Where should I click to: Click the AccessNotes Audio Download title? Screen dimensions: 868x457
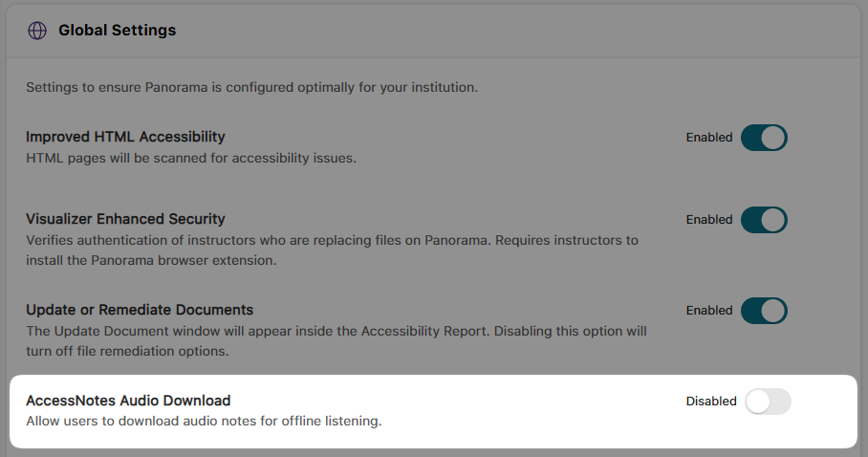pos(128,401)
